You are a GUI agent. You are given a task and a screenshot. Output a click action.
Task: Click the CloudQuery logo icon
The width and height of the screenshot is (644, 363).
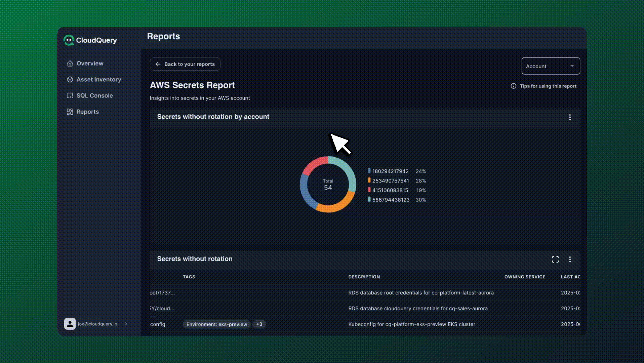(x=69, y=40)
